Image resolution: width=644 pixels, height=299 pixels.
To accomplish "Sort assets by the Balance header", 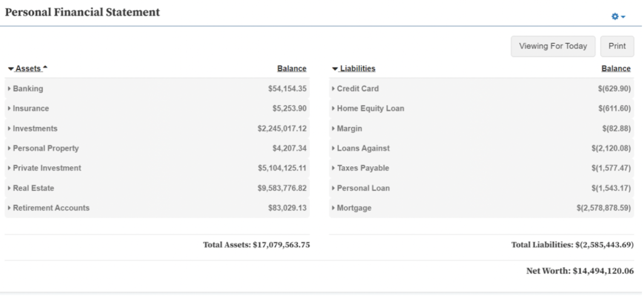I will [x=291, y=68].
